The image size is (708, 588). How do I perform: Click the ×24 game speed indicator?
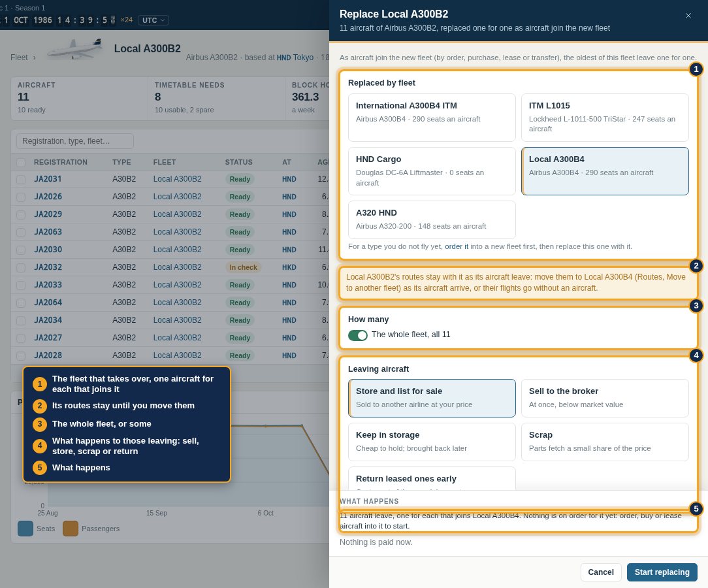pos(127,20)
